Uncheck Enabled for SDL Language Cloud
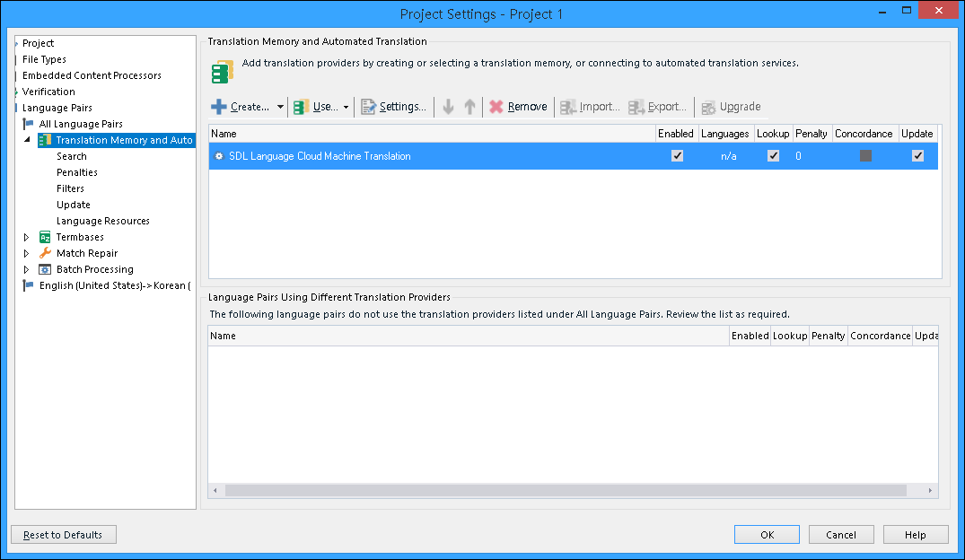Viewport: 965px width, 560px height. [677, 155]
